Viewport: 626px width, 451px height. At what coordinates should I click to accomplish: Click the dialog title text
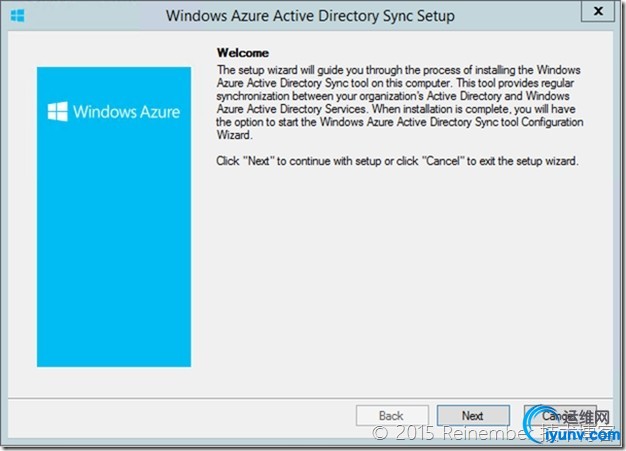coord(309,16)
